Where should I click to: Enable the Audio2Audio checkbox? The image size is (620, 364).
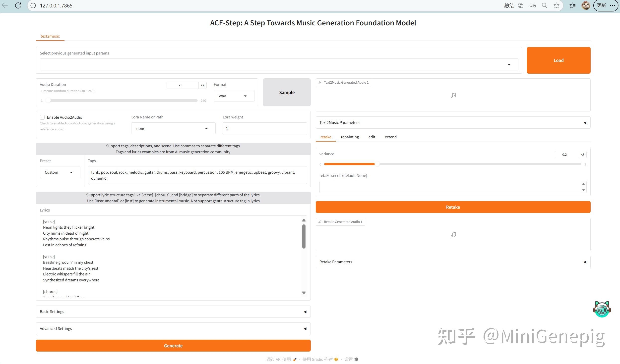(x=42, y=117)
